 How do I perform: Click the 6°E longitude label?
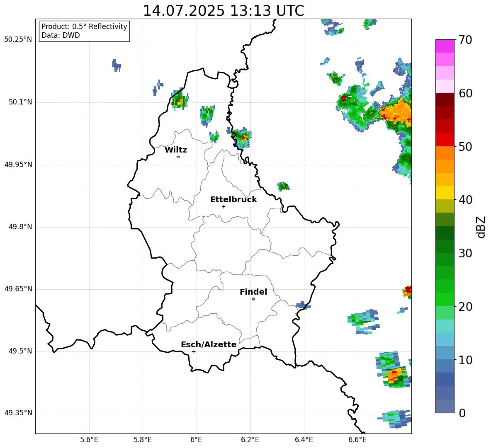196,440
